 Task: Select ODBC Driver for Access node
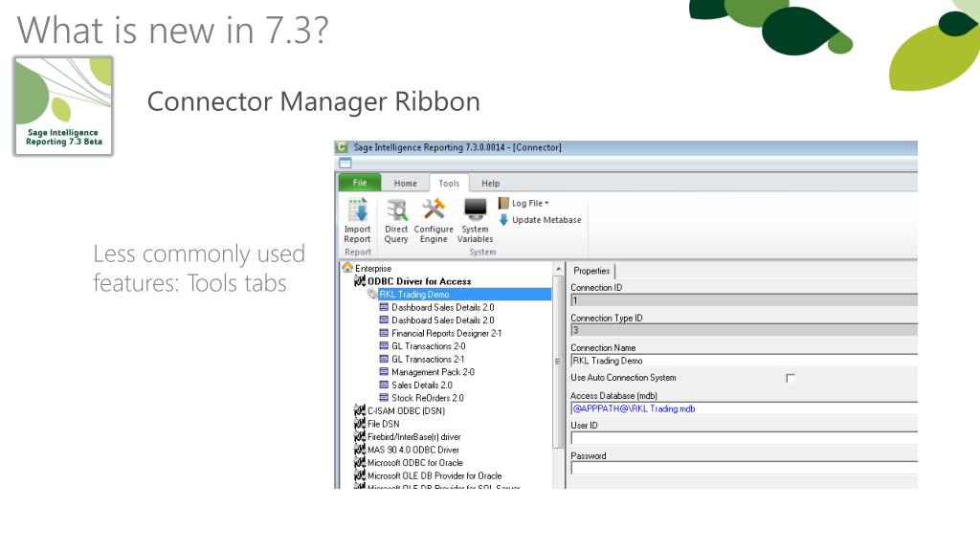(x=419, y=281)
